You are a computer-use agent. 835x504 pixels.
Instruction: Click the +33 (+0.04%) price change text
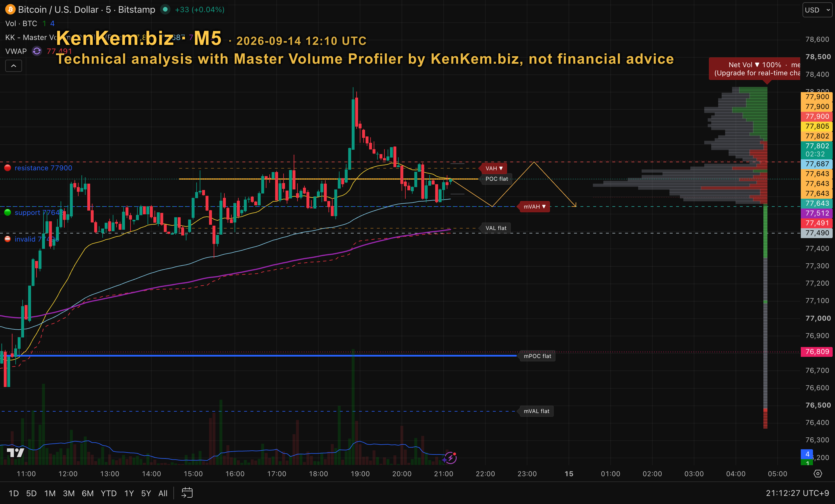click(x=199, y=10)
